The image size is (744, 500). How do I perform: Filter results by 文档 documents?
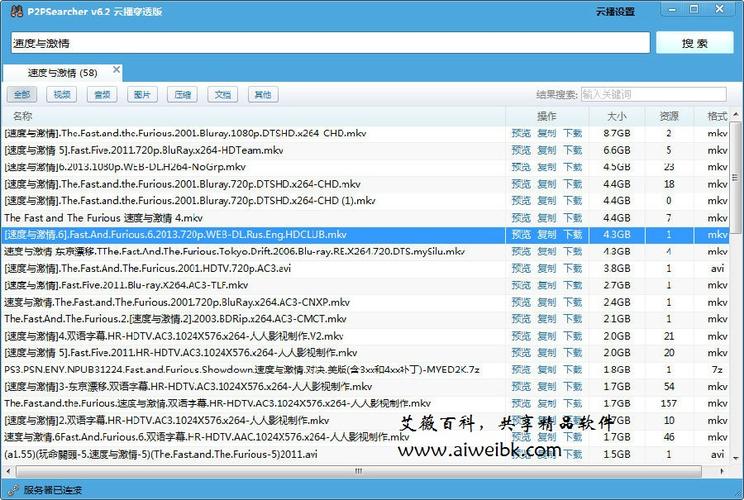click(222, 95)
